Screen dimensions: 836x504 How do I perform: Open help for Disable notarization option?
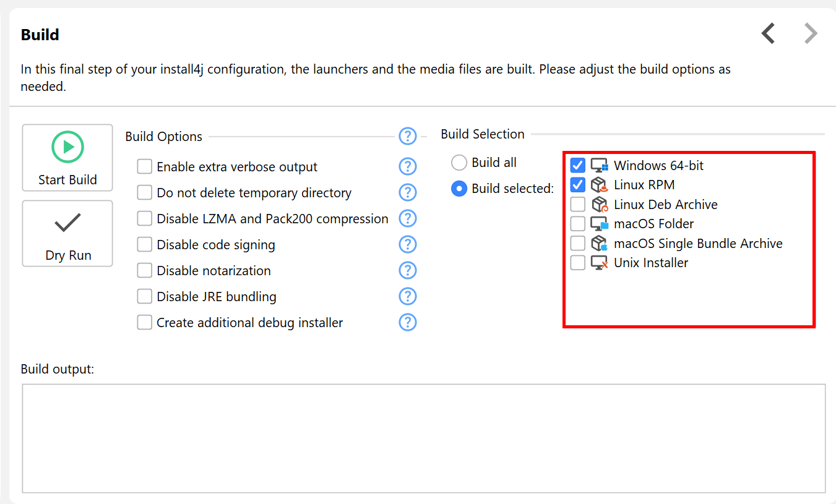[x=407, y=271]
